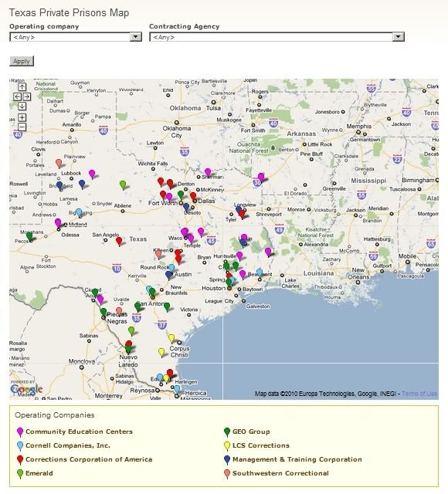Select the magenta marker near Midland
This screenshot has height=494, width=448.
(x=58, y=223)
